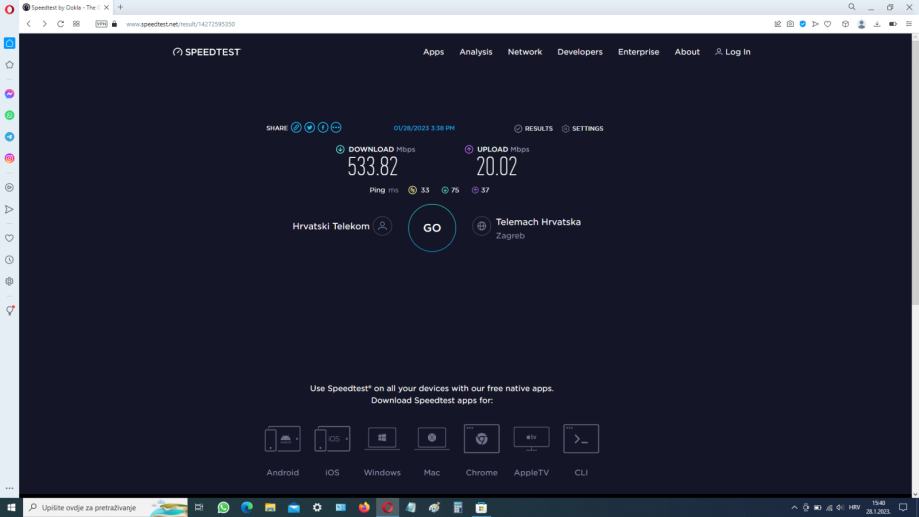Go forward to next page
Image resolution: width=919 pixels, height=517 pixels.
44,24
